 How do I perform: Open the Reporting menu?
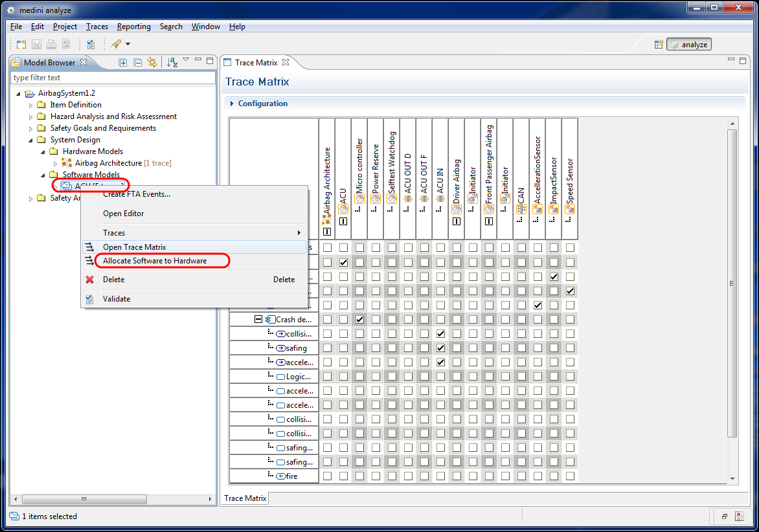(x=133, y=27)
